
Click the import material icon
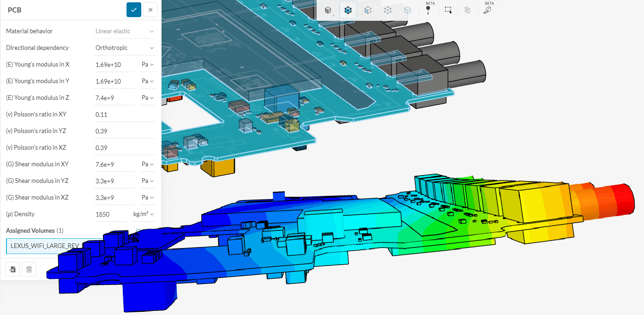pyautogui.click(x=13, y=269)
